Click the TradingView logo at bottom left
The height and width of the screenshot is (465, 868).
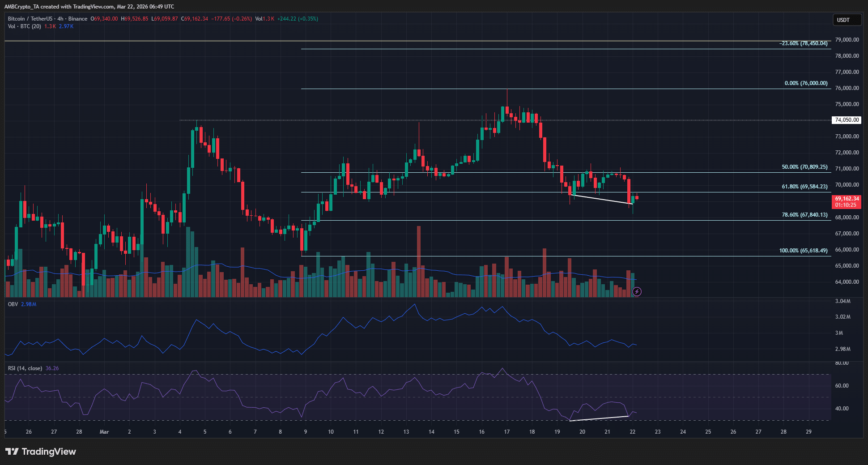(41, 452)
